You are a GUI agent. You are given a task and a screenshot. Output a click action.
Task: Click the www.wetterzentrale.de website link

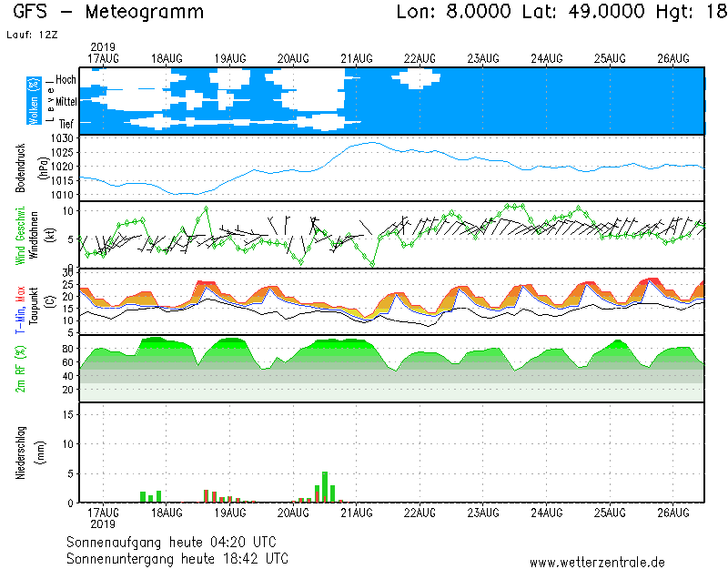[597, 562]
